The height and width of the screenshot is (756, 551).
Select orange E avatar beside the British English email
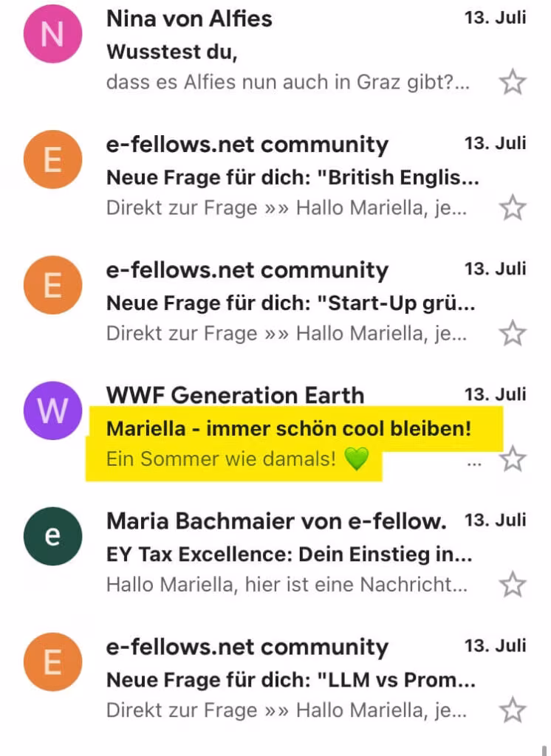(52, 159)
